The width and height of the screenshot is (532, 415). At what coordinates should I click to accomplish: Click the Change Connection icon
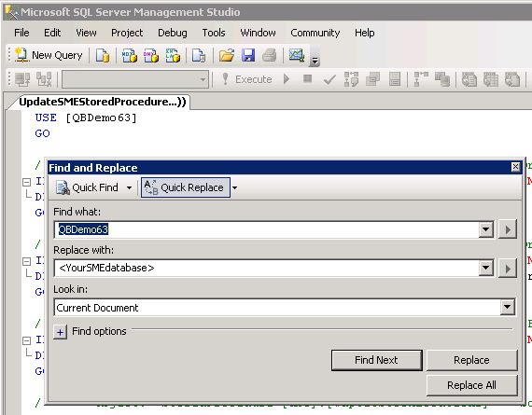coord(44,79)
